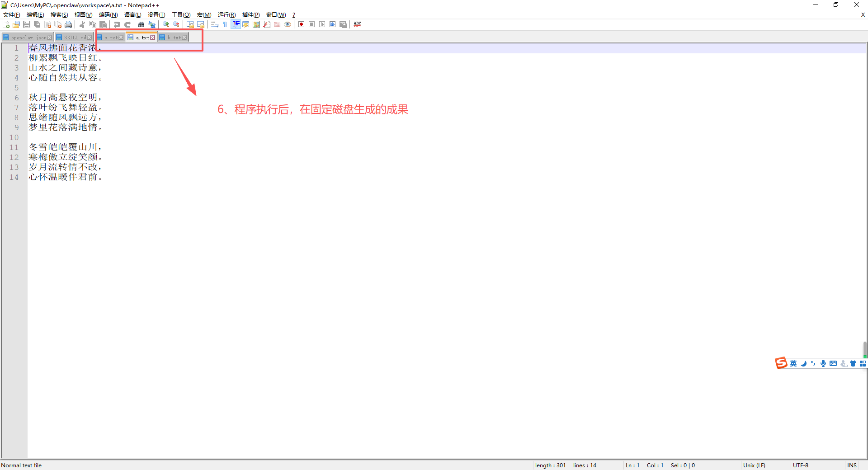
Task: Print the document with the printer icon
Action: pyautogui.click(x=68, y=24)
